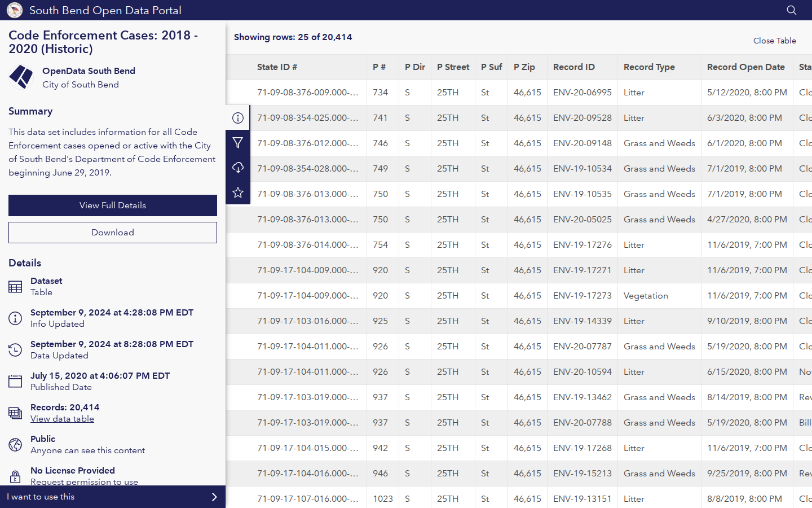Click the Published Date calendar icon
The width and height of the screenshot is (812, 508).
(15, 382)
